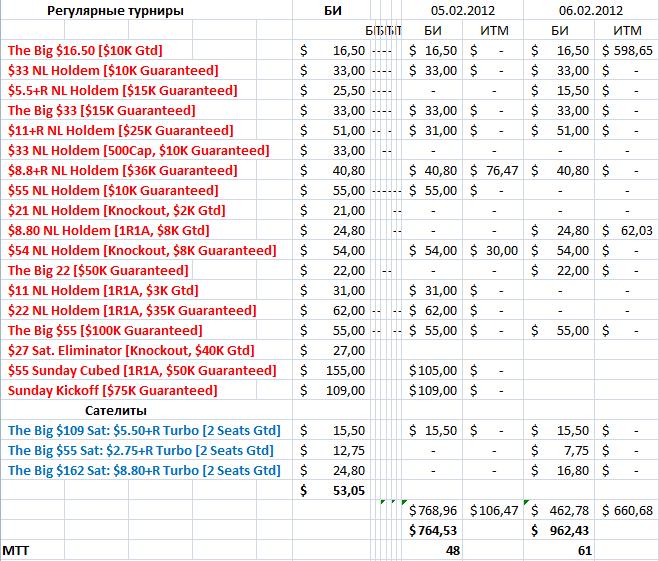Click the 05.02.2012 date header

(463, 11)
